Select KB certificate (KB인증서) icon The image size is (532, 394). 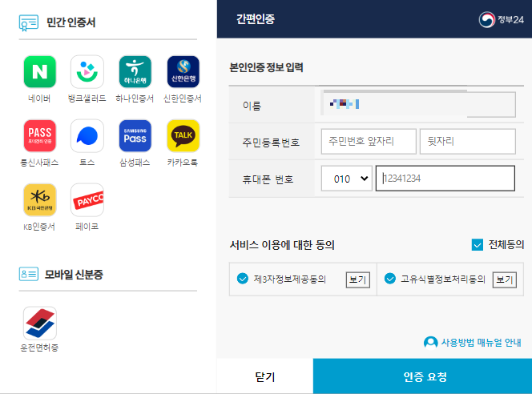coord(40,200)
